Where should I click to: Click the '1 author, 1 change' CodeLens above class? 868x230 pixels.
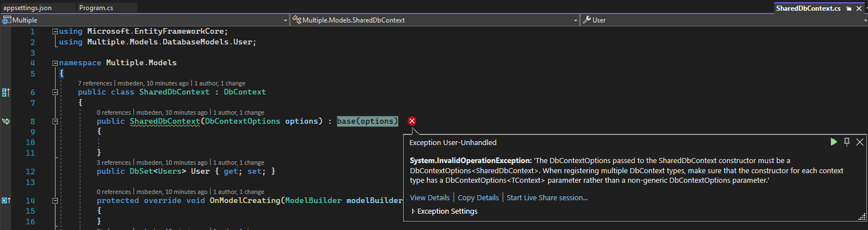[x=220, y=83]
